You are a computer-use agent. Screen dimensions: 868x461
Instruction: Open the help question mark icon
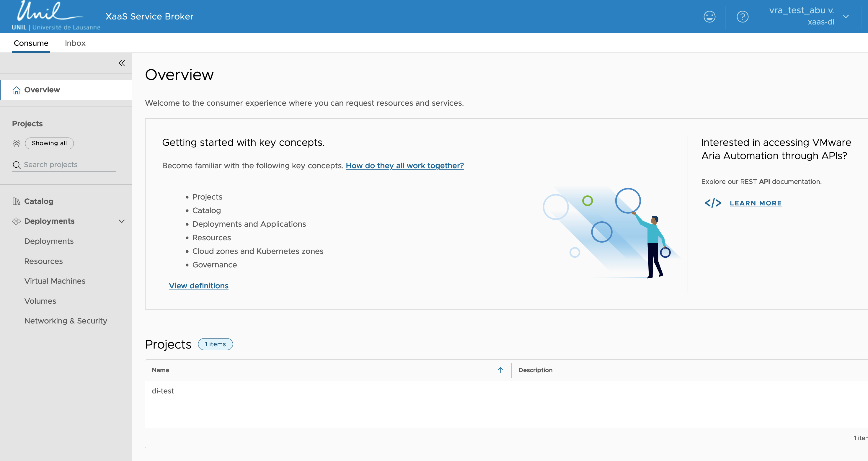[742, 17]
